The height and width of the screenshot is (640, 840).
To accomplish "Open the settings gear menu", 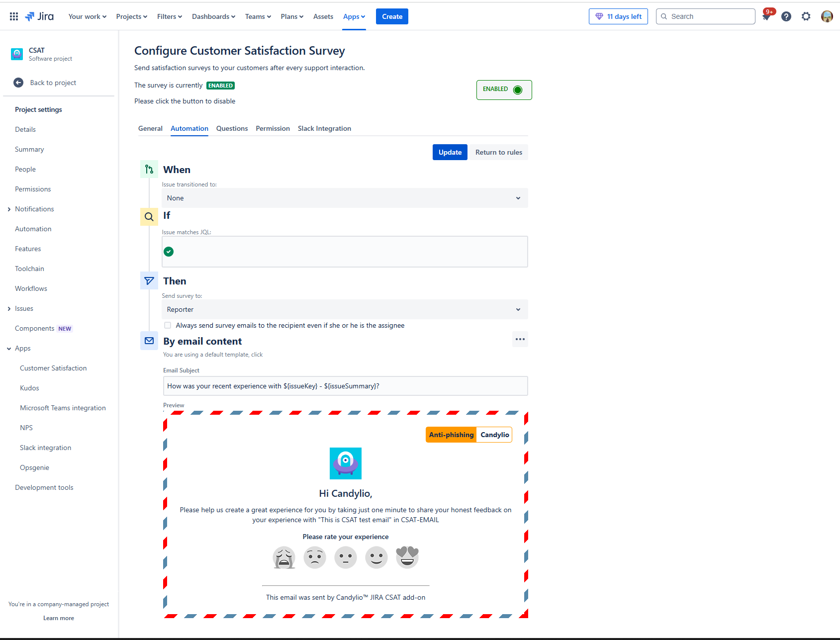I will point(806,16).
